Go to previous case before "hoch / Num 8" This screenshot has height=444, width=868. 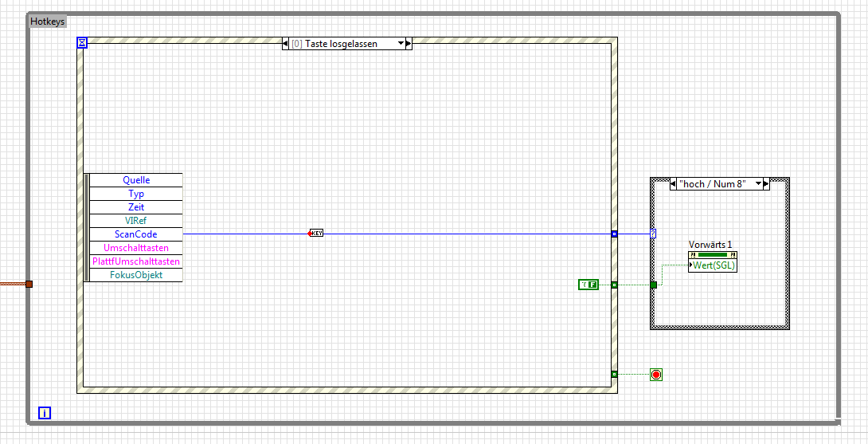[x=673, y=183]
